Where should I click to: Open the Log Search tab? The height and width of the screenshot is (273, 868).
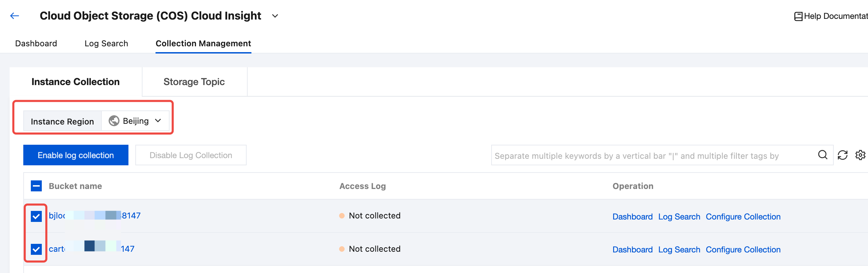[x=106, y=44]
